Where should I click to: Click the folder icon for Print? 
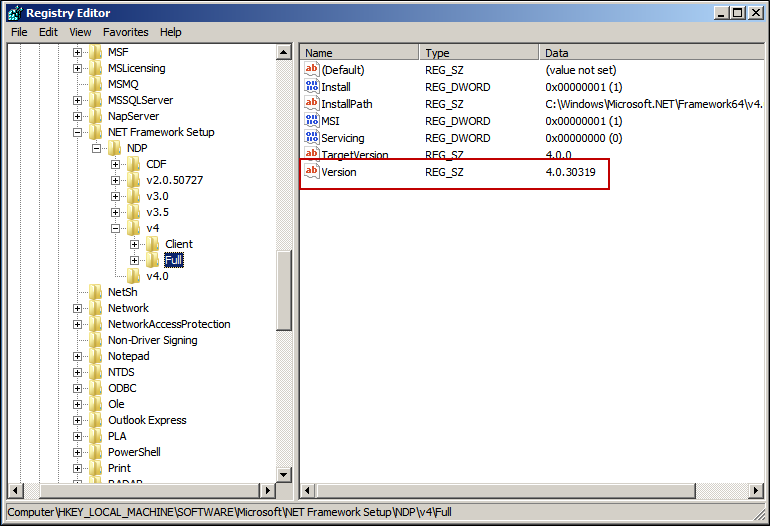coord(96,468)
